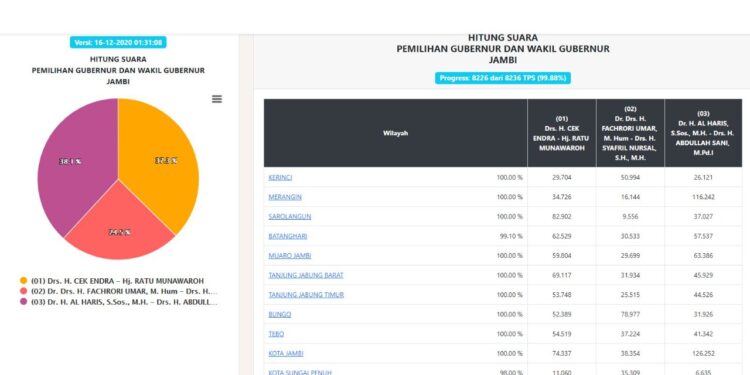This screenshot has height=375, width=750.
Task: Click the Progress 8226 dari 8236 TPS badge
Action: coord(503,78)
